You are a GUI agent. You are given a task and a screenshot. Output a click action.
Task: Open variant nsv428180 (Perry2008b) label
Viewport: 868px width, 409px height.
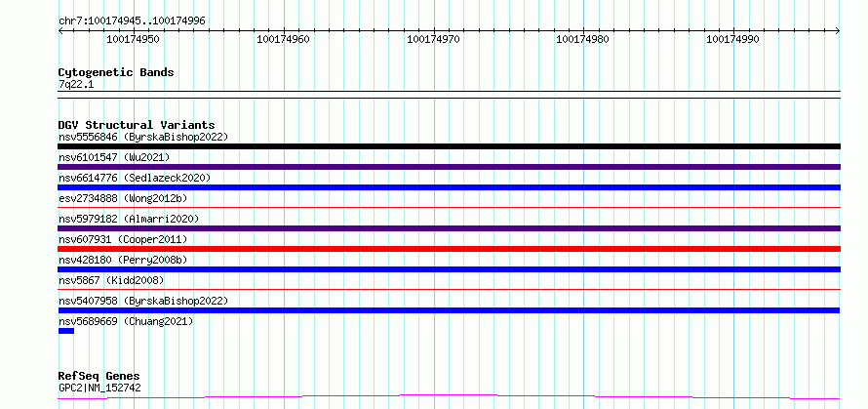(122, 260)
